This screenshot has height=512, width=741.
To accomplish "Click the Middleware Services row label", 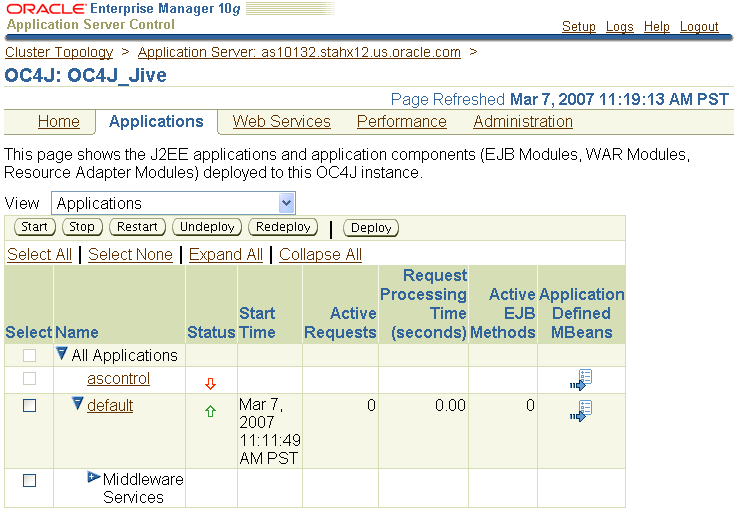I will (143, 488).
